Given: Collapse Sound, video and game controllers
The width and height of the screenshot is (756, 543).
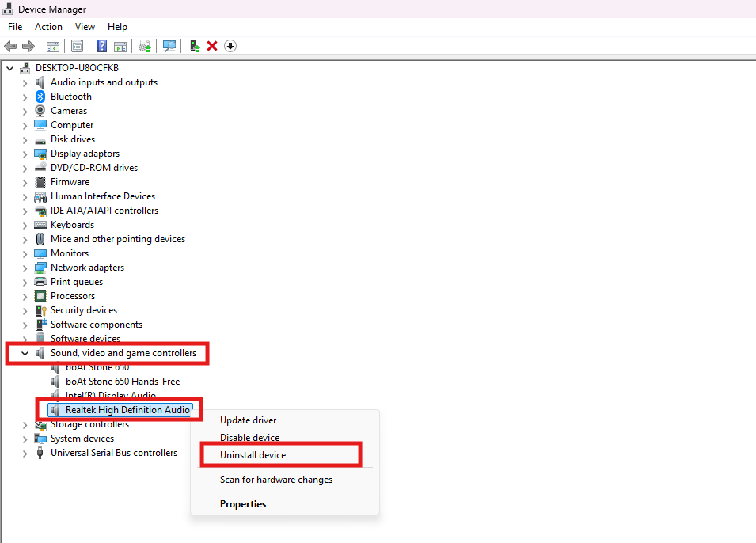Looking at the screenshot, I should click(x=25, y=354).
